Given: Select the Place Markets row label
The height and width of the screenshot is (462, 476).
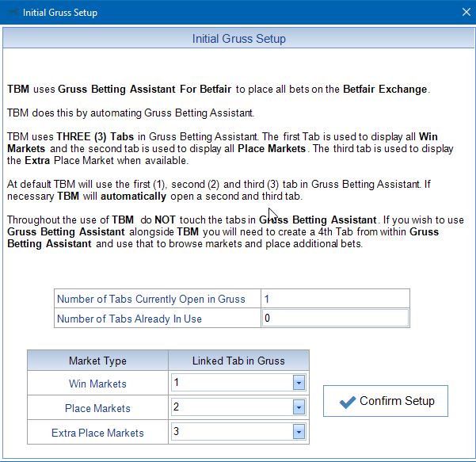Looking at the screenshot, I should (97, 409).
